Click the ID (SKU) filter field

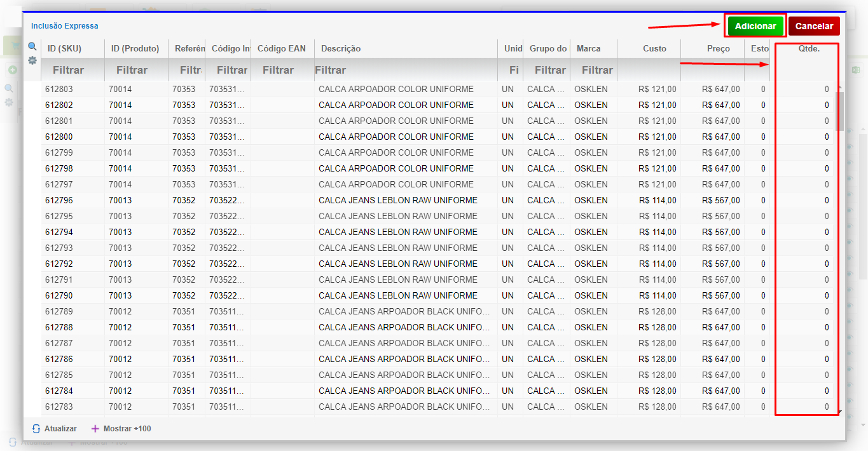(72, 70)
